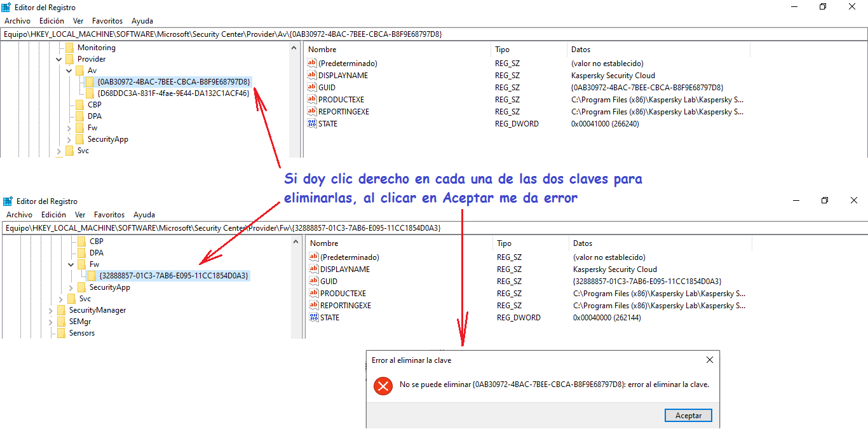Select the Monitoring key in top tree
The height and width of the screenshot is (429, 868).
tap(96, 48)
